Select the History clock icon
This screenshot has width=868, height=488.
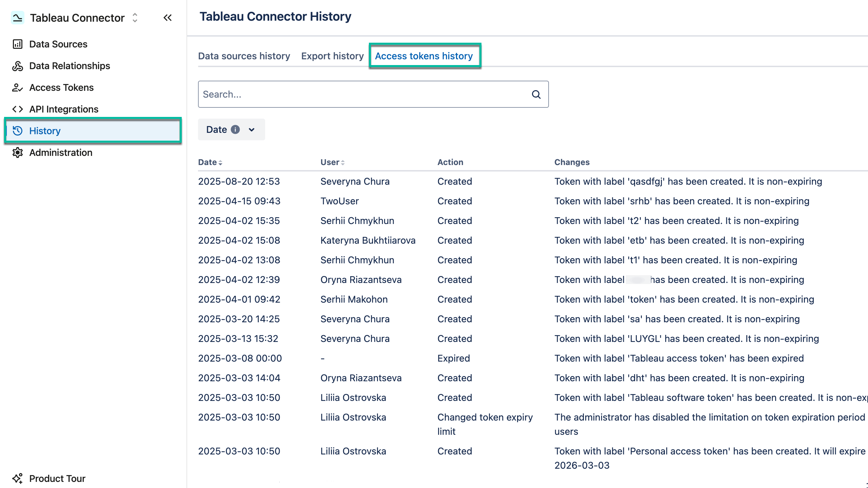click(18, 131)
